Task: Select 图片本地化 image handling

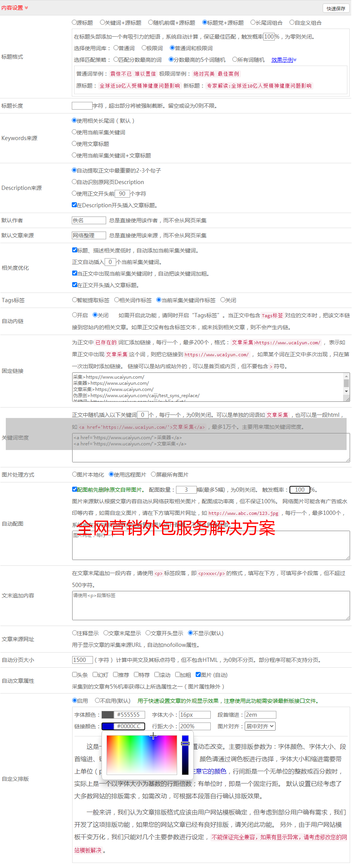Action: (74, 474)
